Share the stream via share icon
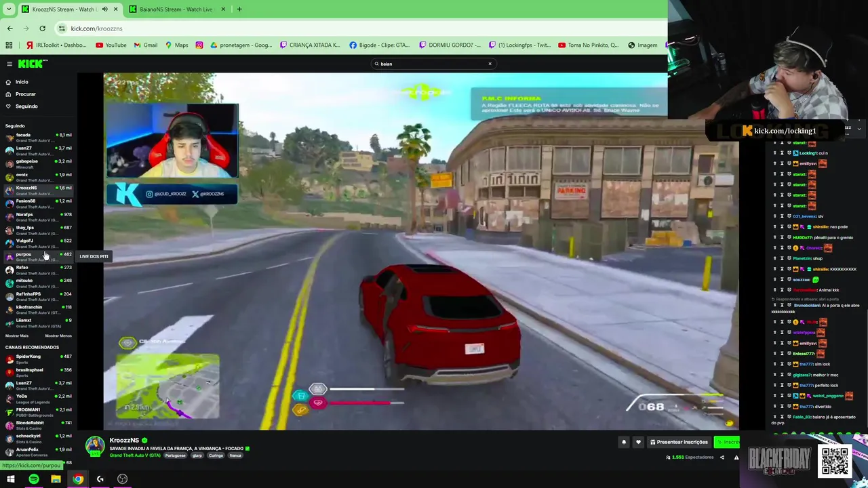Image resolution: width=868 pixels, height=488 pixels. (722, 457)
